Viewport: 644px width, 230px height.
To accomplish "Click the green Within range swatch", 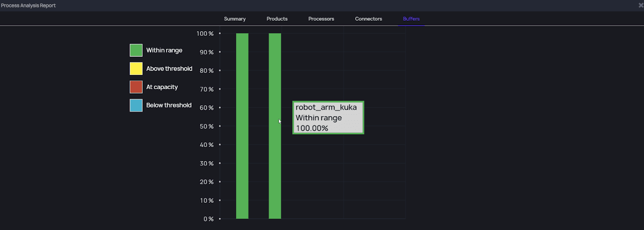I will point(136,50).
